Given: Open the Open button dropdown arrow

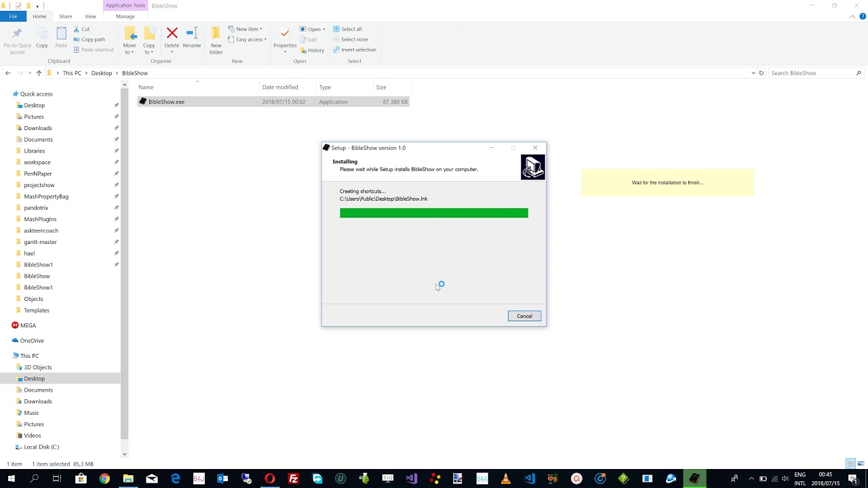Looking at the screenshot, I should pyautogui.click(x=323, y=29).
